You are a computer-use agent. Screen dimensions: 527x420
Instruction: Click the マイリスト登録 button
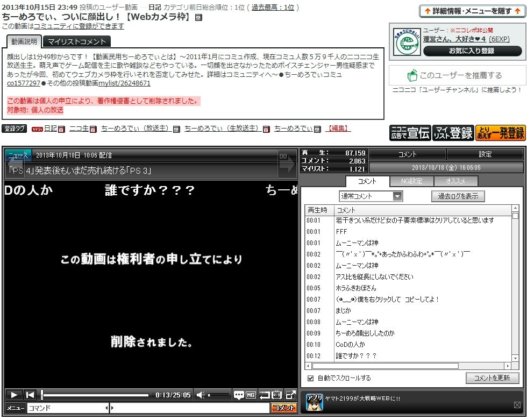(453, 133)
